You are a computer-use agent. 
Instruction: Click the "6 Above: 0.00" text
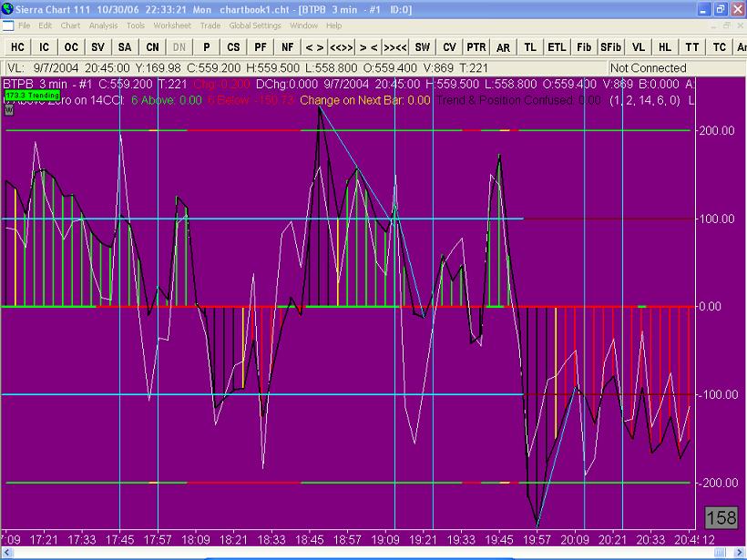point(167,100)
